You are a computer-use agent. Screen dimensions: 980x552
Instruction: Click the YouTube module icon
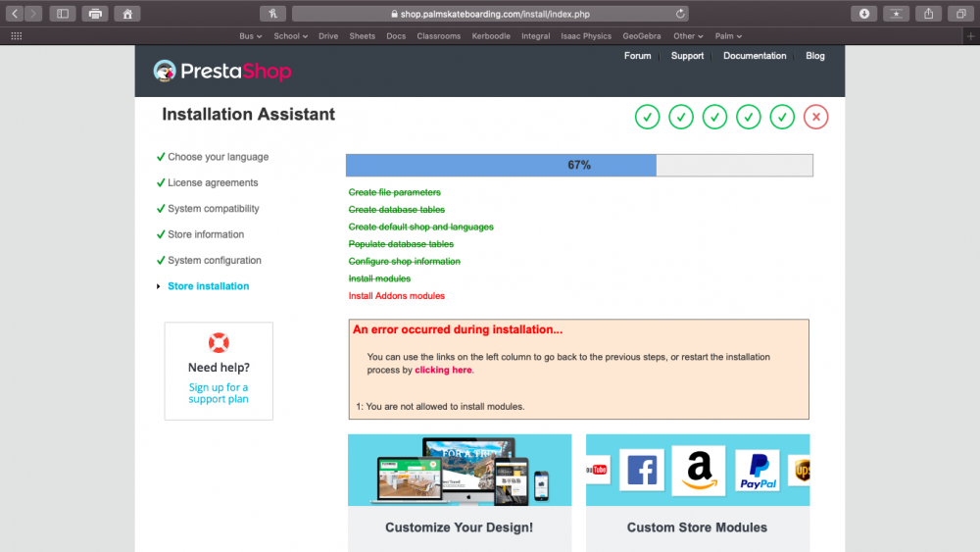coord(598,470)
